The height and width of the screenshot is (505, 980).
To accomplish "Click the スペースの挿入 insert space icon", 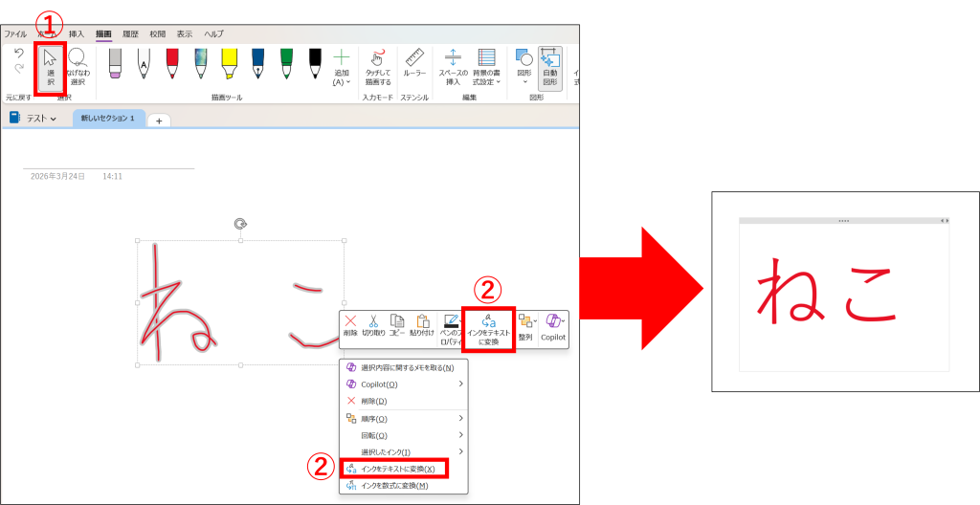I will point(454,67).
